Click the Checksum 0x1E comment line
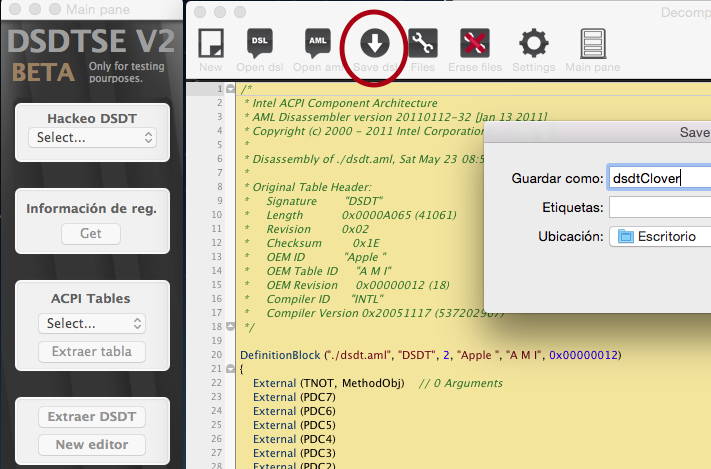The image size is (711, 469). [312, 243]
